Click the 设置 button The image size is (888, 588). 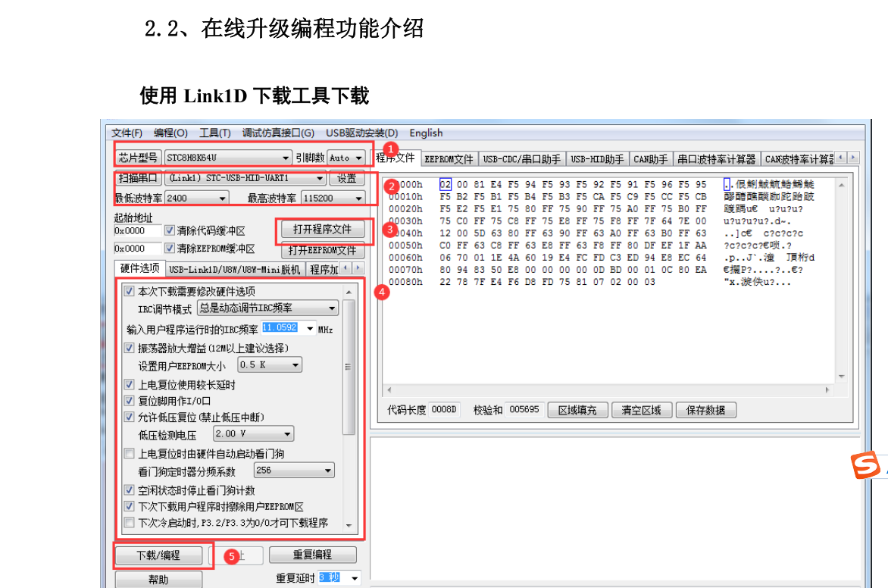click(346, 178)
